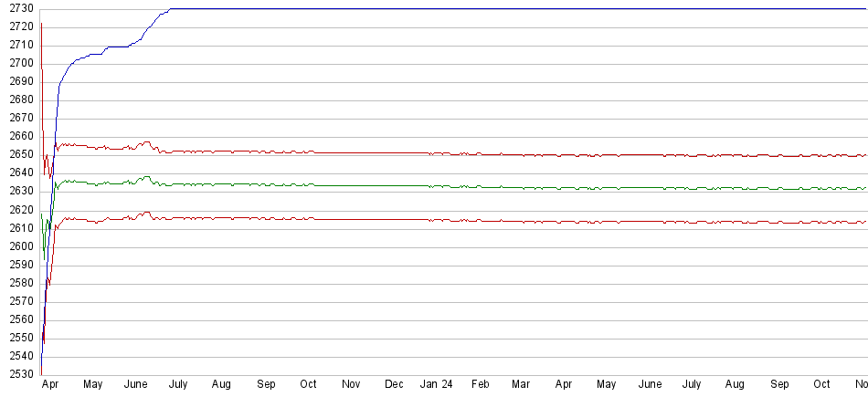Click the 2530 value at the axis bottom
Screen dimensions: 868x397
pos(18,375)
